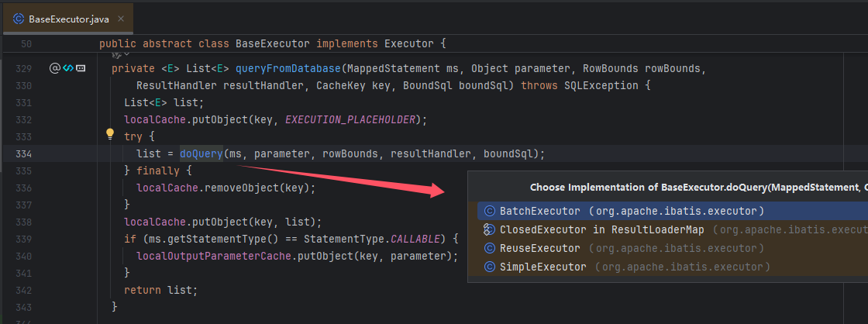Screen dimensions: 868x324
Task: Click the ClosedExecutor inner class icon
Action: pyautogui.click(x=489, y=229)
